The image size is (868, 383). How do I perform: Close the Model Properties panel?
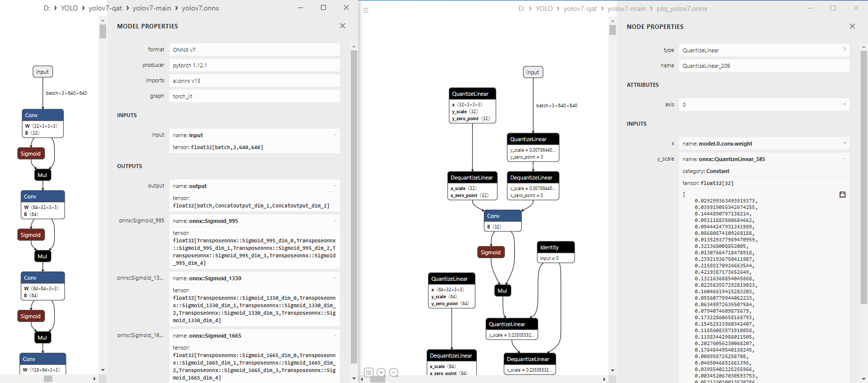[342, 26]
